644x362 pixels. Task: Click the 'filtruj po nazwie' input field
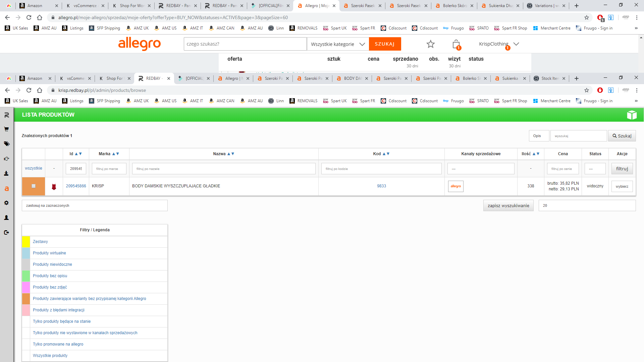(224, 169)
